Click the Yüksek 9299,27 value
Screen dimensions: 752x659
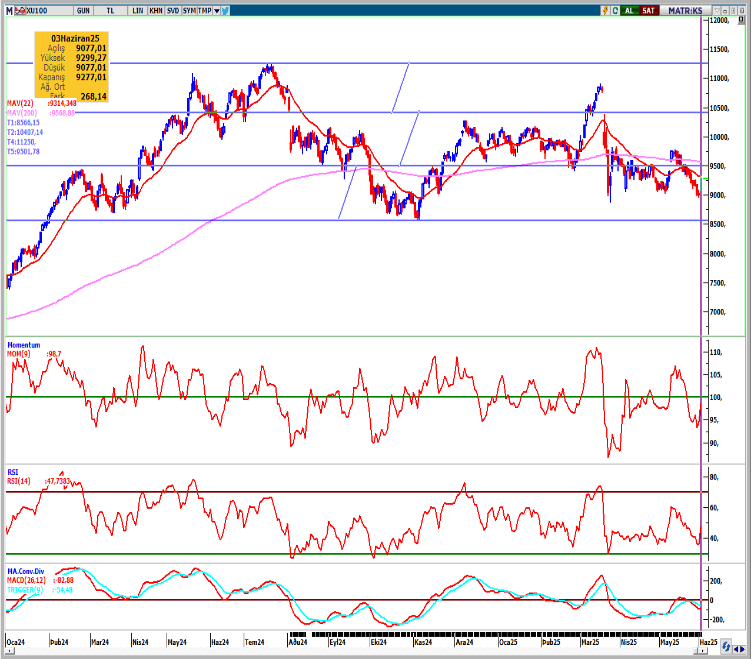(91, 58)
